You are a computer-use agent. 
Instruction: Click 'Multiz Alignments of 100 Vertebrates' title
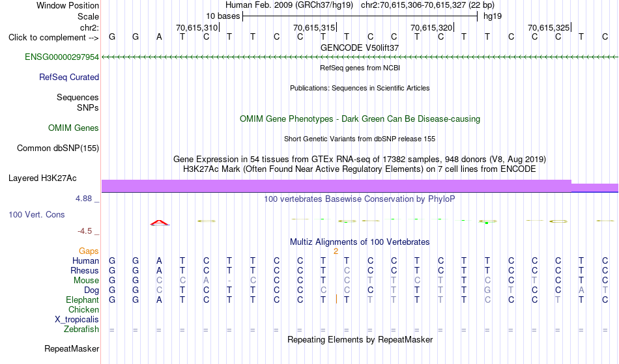[x=360, y=242]
